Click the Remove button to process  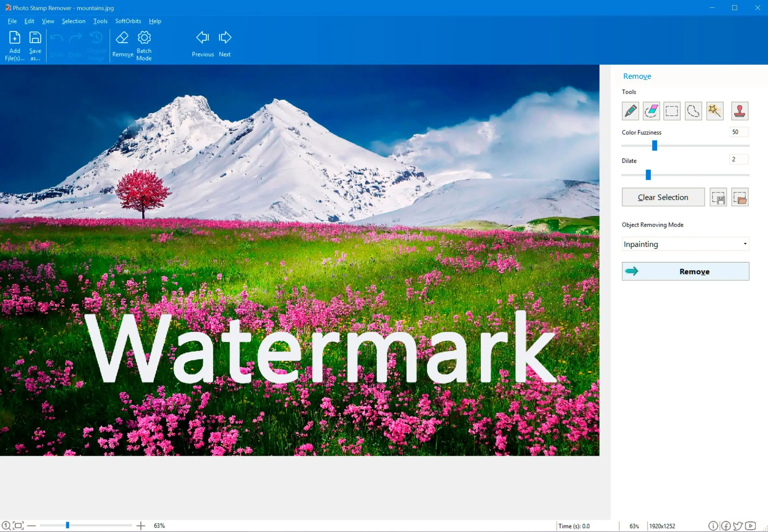pos(686,271)
